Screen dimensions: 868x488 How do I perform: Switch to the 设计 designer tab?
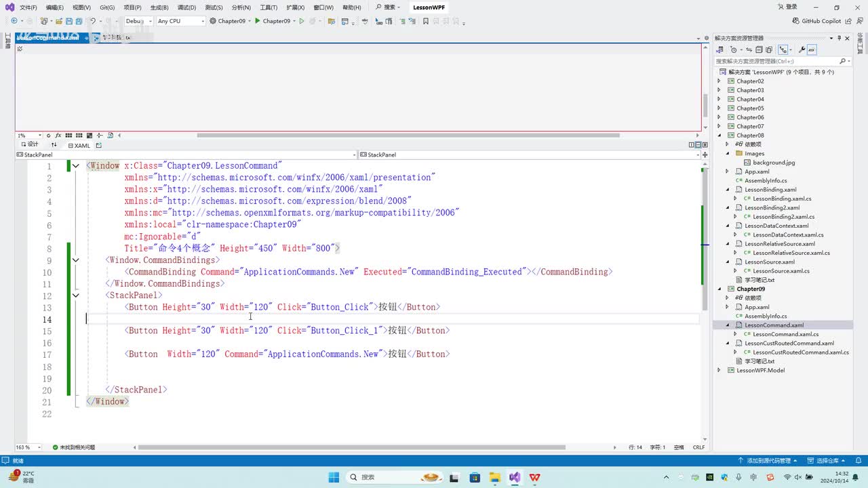click(29, 145)
